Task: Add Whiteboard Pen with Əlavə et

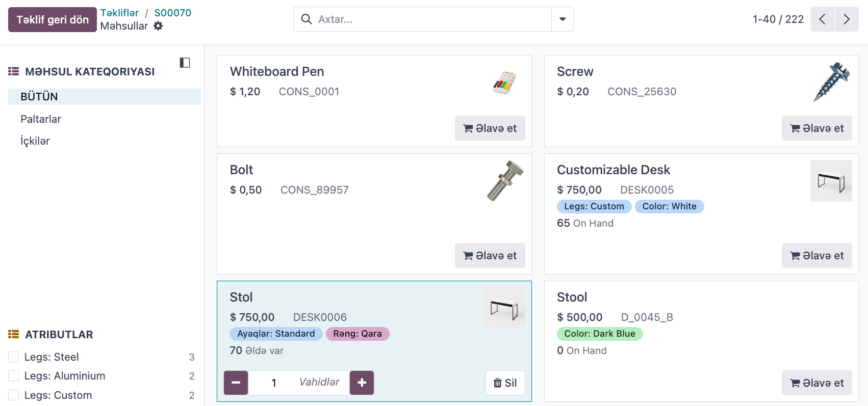Action: 490,128
